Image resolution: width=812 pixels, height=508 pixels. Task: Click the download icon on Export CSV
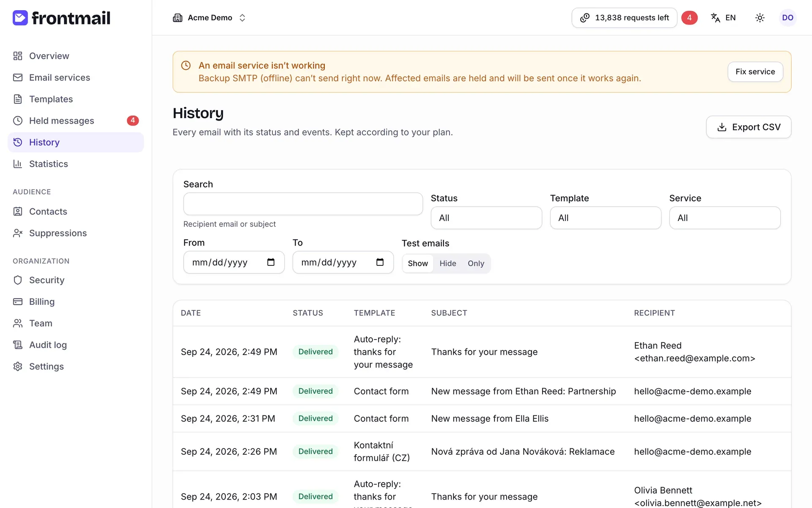click(x=722, y=127)
